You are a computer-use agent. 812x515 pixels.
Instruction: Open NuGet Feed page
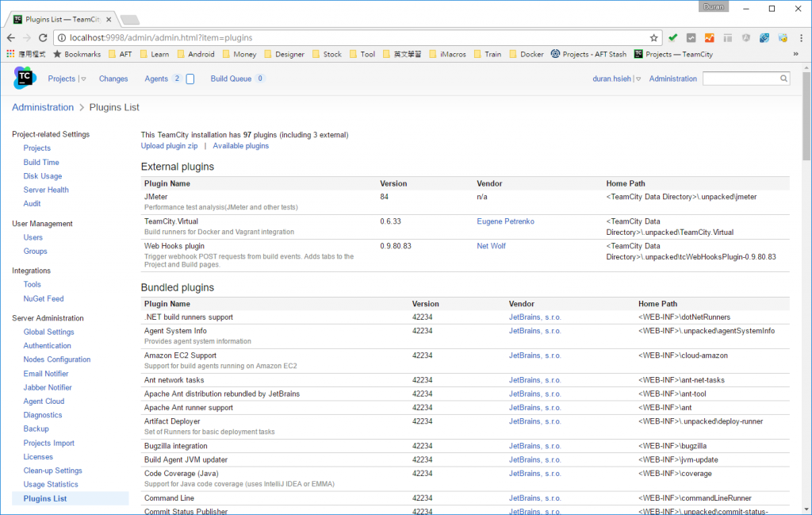click(44, 298)
